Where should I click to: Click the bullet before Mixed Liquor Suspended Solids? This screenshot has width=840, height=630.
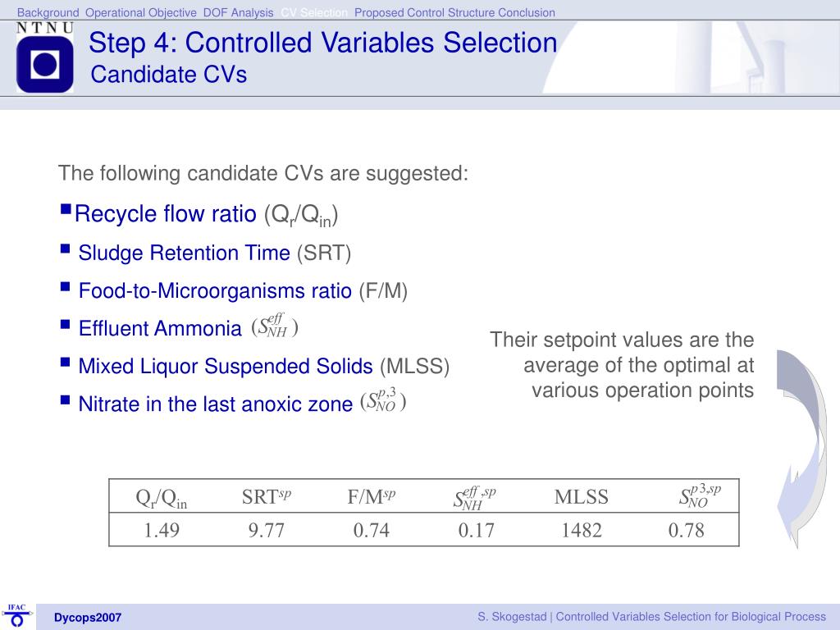pyautogui.click(x=66, y=362)
